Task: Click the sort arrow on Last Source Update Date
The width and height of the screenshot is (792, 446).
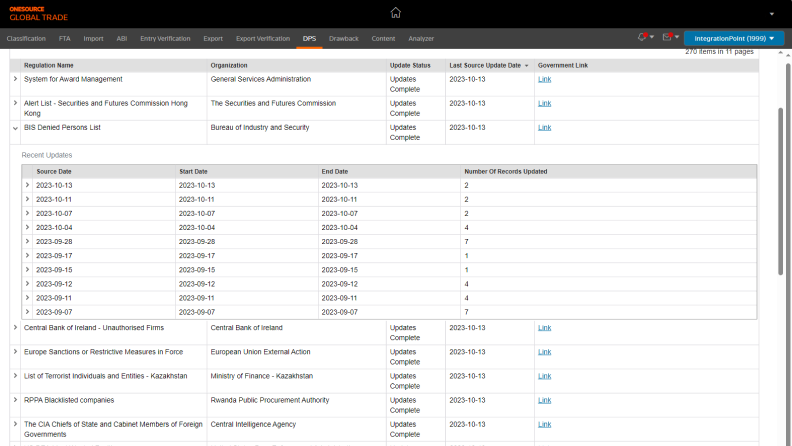Action: [x=527, y=65]
